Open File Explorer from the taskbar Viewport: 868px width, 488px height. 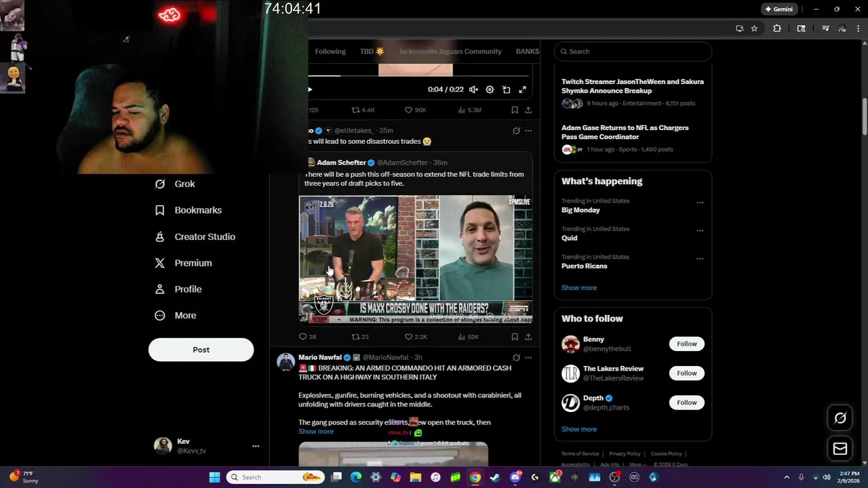click(416, 477)
